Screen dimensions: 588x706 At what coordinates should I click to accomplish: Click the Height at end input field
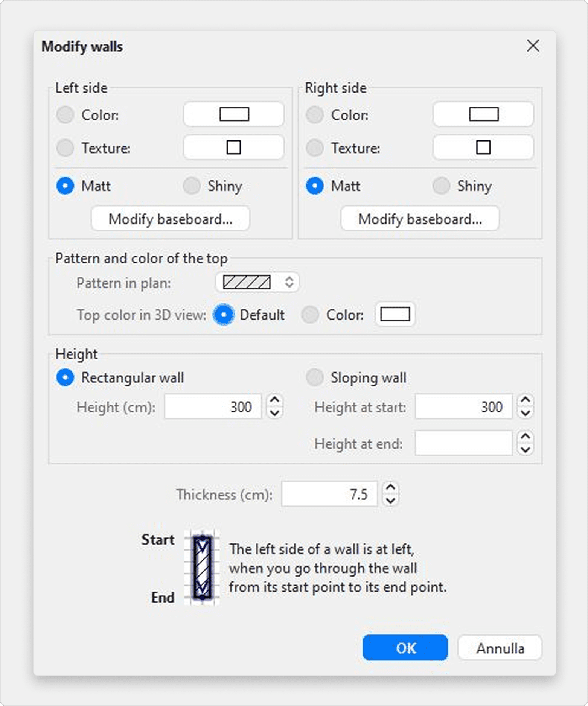[x=463, y=444]
